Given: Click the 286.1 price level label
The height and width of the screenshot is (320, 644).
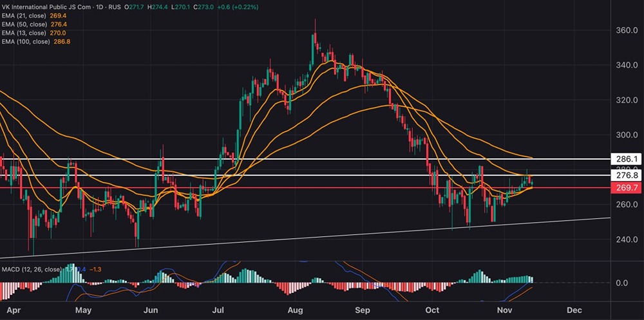Looking at the screenshot, I should point(627,158).
